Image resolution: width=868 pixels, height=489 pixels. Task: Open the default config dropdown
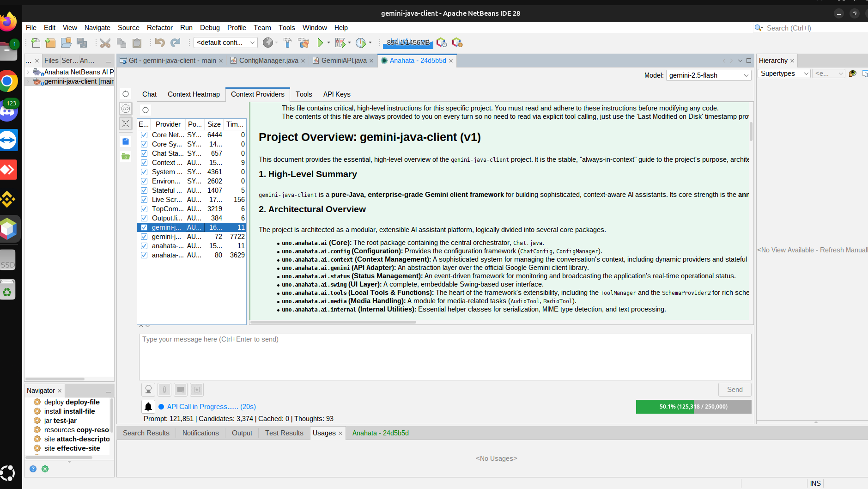(225, 43)
